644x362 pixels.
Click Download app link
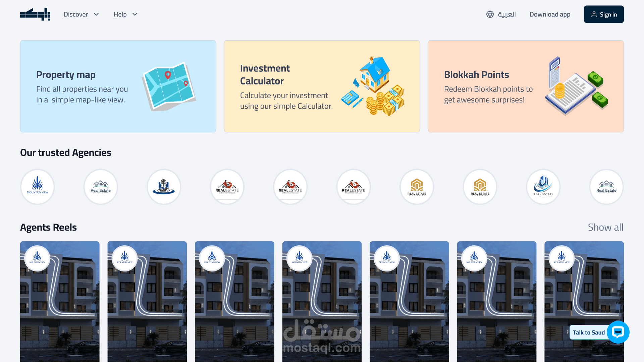click(550, 14)
